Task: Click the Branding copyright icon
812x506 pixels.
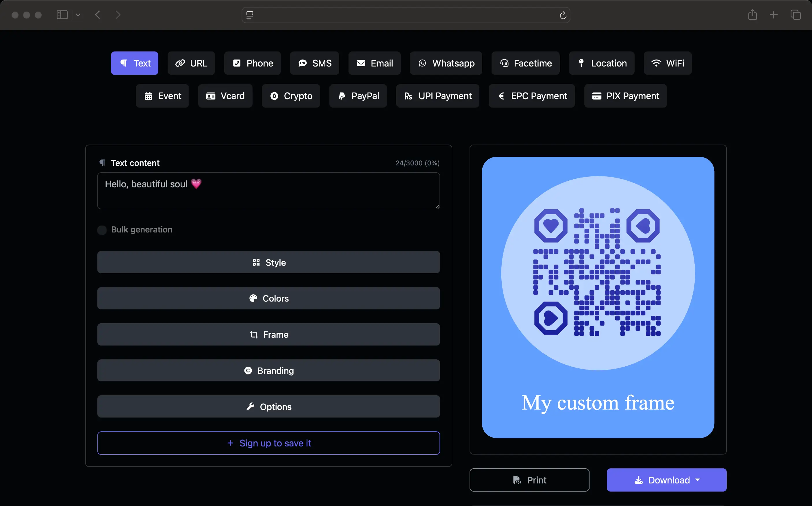Action: tap(248, 370)
